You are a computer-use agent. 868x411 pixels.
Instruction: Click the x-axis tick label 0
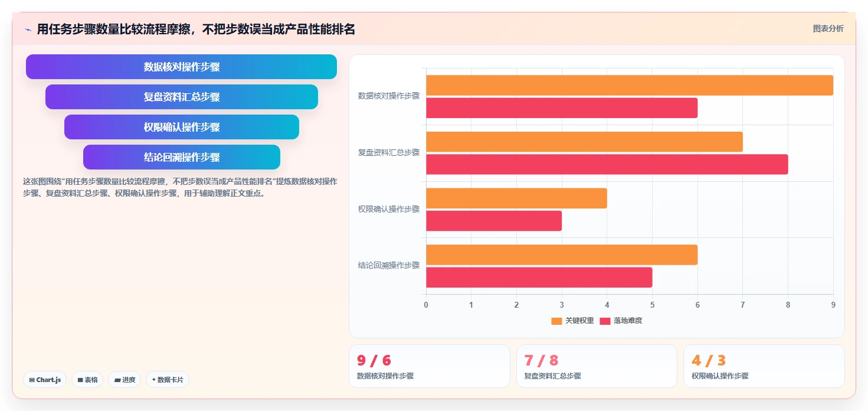(426, 305)
